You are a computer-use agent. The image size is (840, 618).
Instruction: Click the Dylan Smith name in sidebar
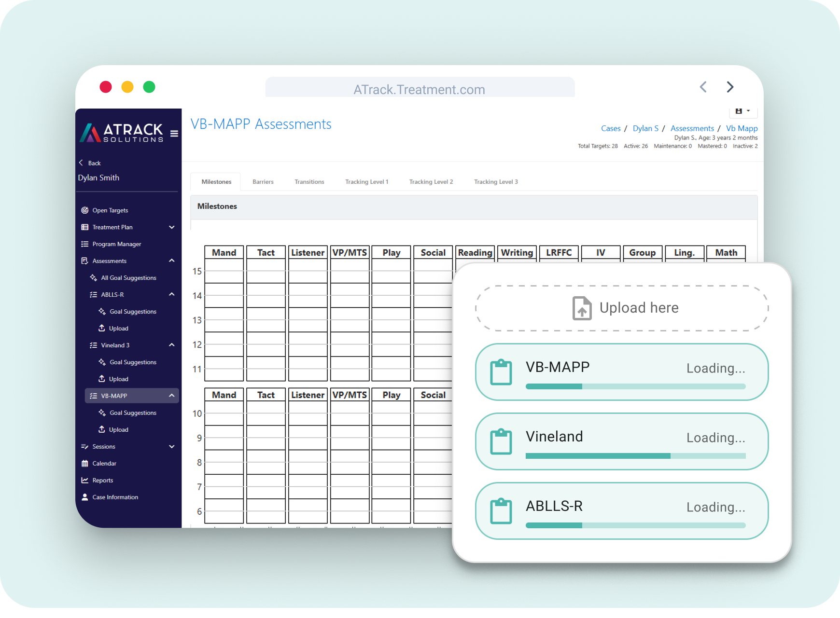pos(98,178)
